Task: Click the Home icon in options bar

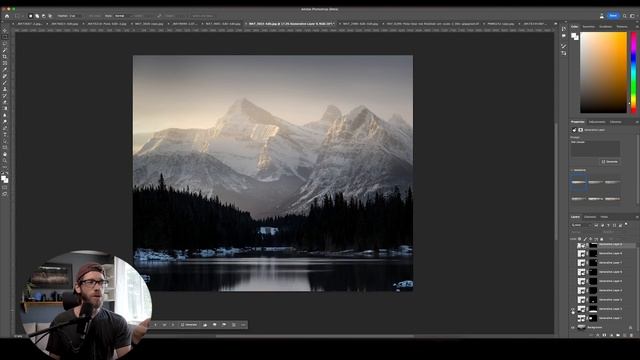Action: [7, 16]
